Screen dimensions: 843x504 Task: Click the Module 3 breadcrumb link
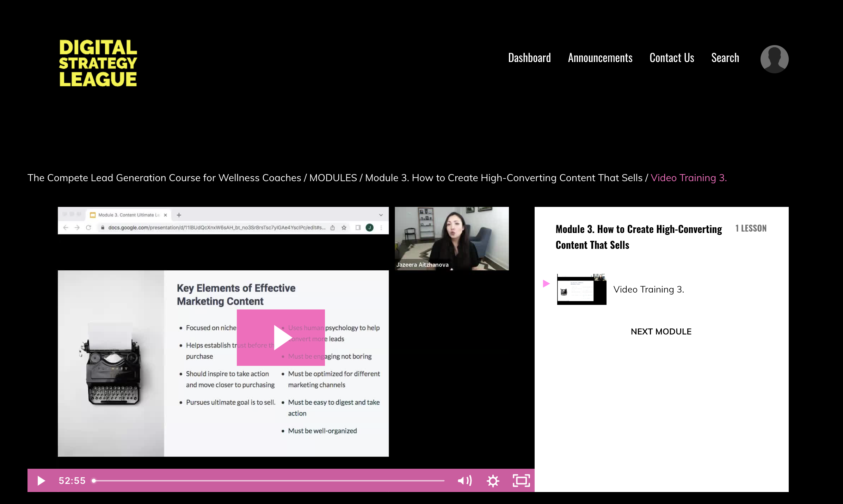(x=504, y=178)
